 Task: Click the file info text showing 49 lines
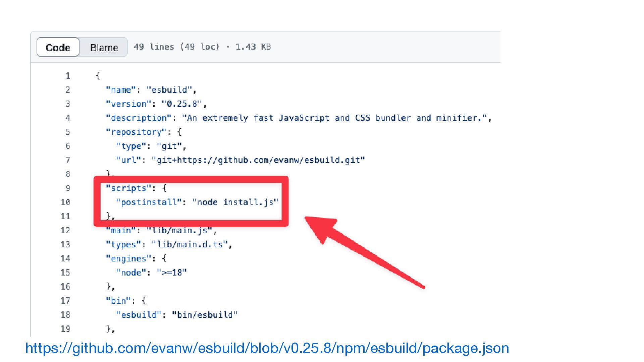pyautogui.click(x=202, y=47)
